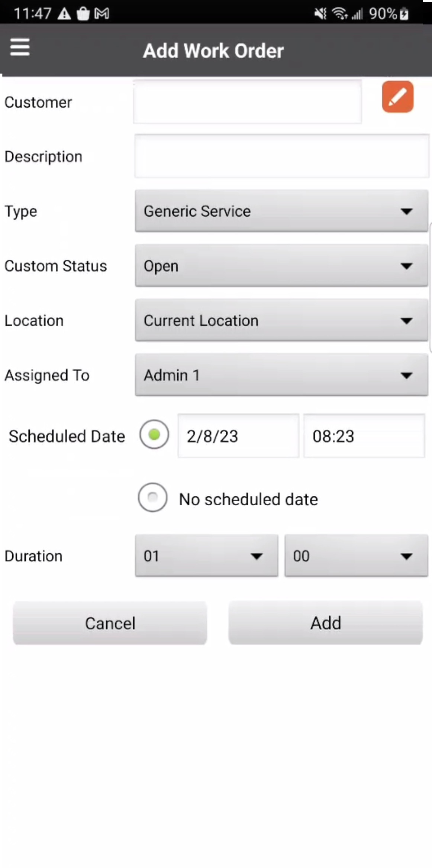Choose the No scheduled date option
Viewport: 432px width, 868px height.
[152, 497]
